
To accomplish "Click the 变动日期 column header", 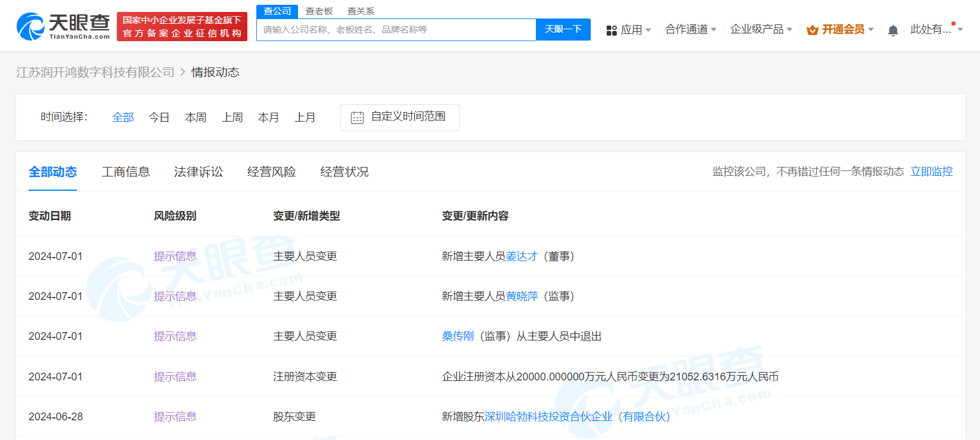I will [49, 216].
